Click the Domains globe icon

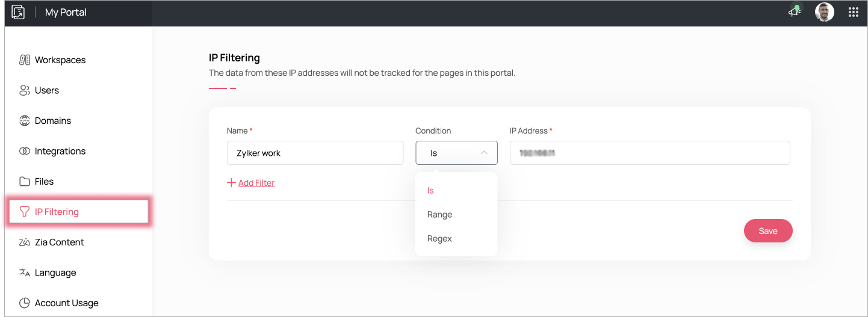[x=25, y=121]
